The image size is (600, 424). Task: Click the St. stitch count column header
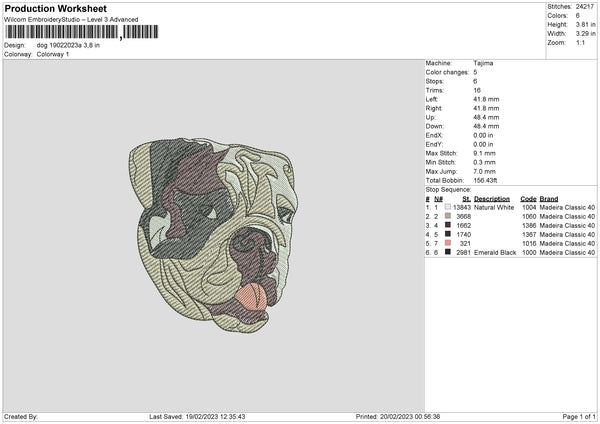point(466,198)
